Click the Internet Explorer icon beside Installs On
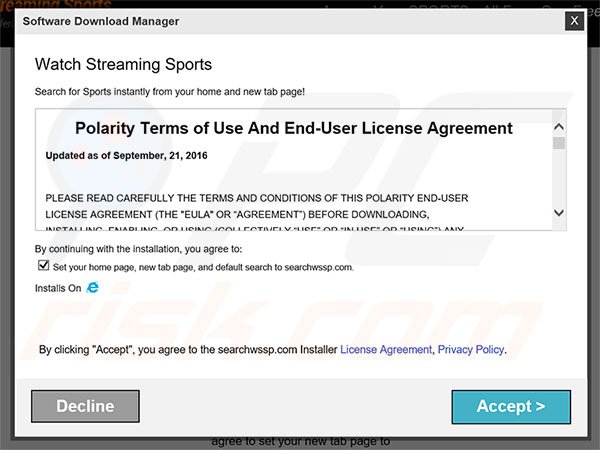 (x=93, y=287)
